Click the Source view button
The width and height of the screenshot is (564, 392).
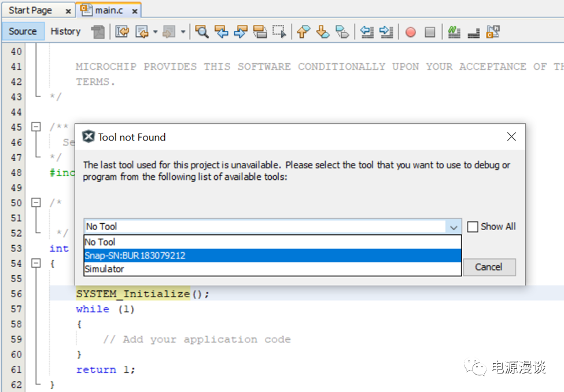click(x=23, y=32)
